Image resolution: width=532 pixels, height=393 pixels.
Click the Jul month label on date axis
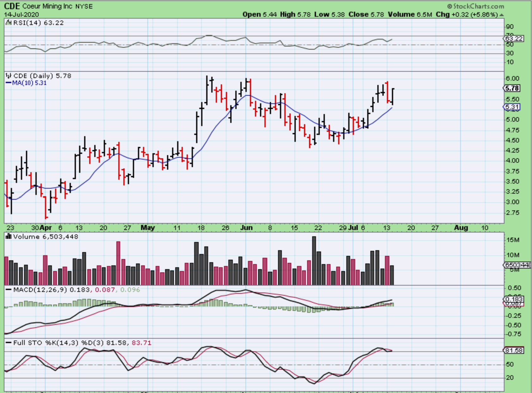(x=353, y=228)
